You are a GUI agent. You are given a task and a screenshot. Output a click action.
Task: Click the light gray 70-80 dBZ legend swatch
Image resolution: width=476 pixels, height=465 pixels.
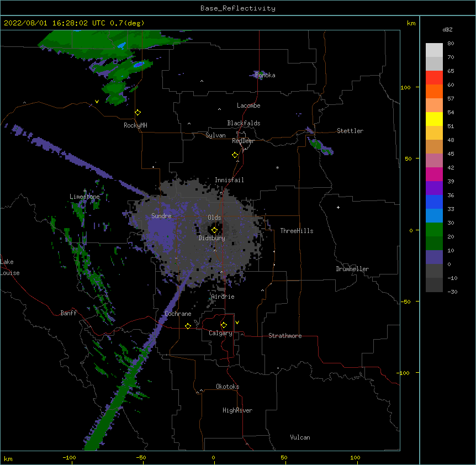pyautogui.click(x=434, y=50)
